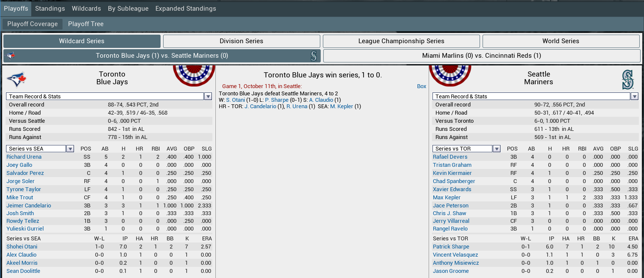This screenshot has width=644, height=278.
Task: Open Miami Marlins vs. Cincinnati Reds series
Action: [481, 56]
